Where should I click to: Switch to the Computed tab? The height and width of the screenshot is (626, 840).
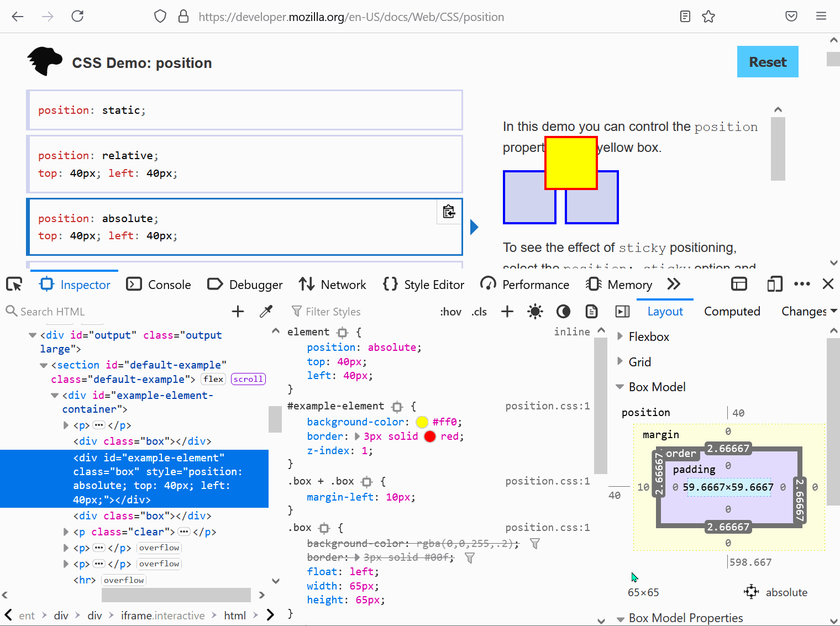[732, 311]
